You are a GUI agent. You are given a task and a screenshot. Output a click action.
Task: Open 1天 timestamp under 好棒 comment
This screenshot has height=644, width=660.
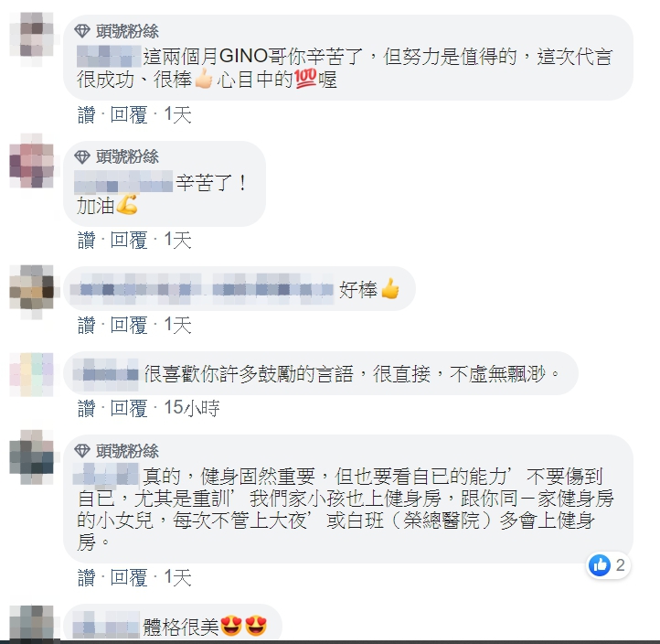click(x=177, y=325)
